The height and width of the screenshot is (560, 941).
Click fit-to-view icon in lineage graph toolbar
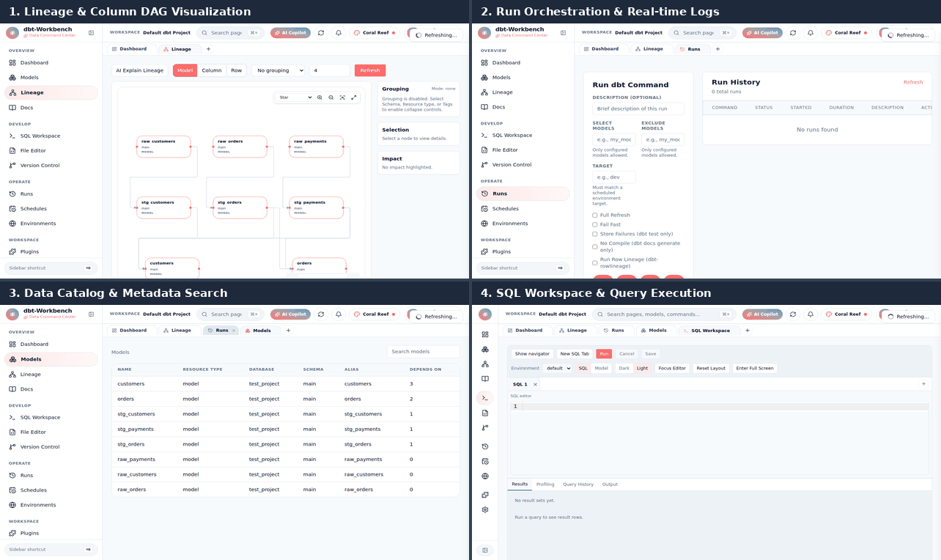click(342, 97)
